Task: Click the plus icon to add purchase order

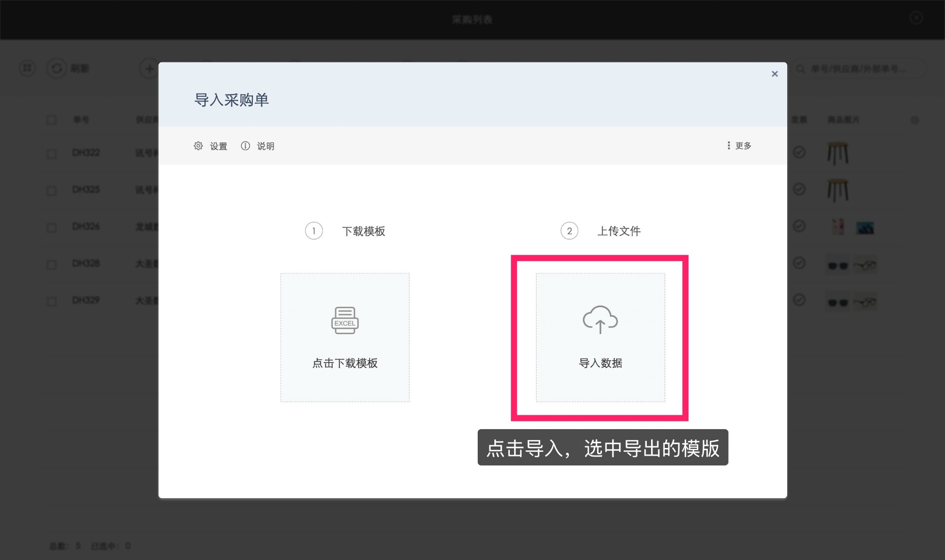Action: (148, 68)
